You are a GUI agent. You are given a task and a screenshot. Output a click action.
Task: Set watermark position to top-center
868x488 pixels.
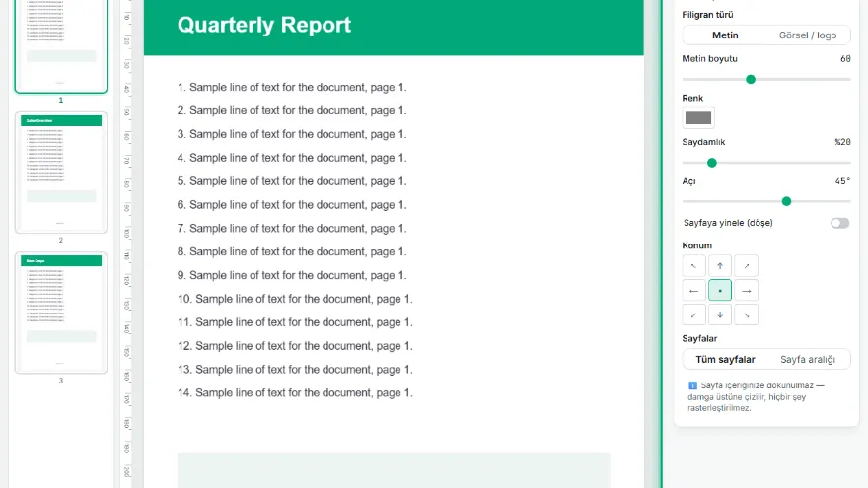(720, 266)
